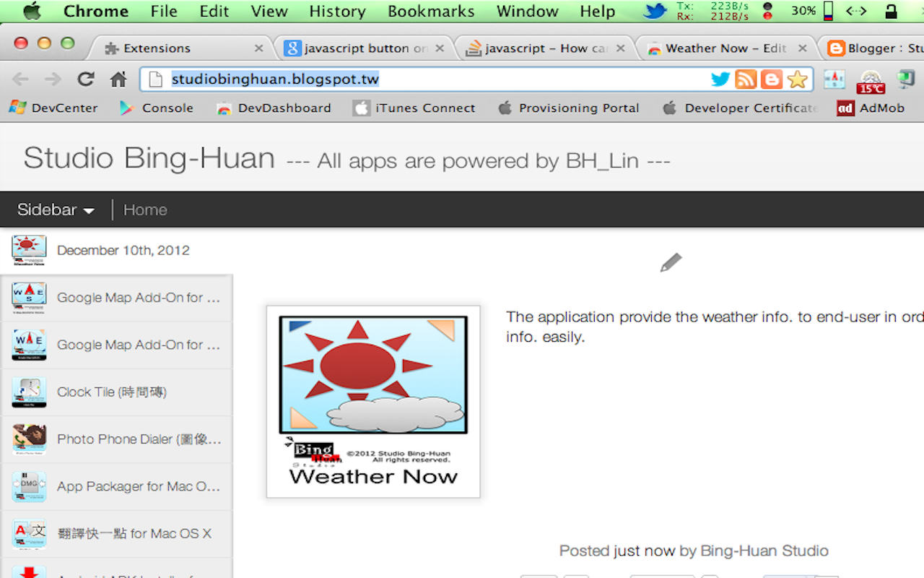Open the AdMob bookmark

pos(871,108)
